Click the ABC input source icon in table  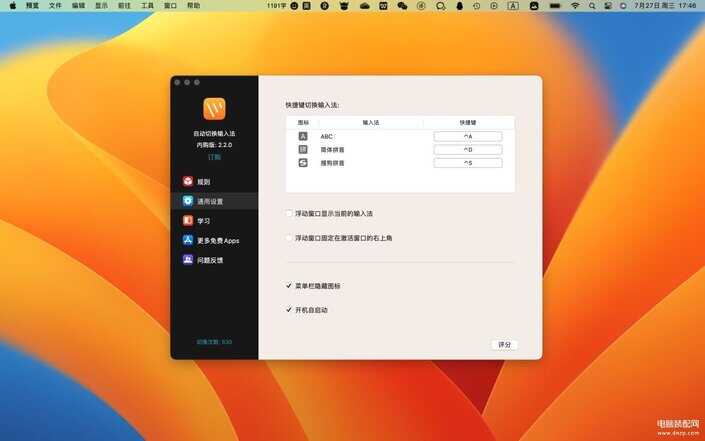point(303,136)
